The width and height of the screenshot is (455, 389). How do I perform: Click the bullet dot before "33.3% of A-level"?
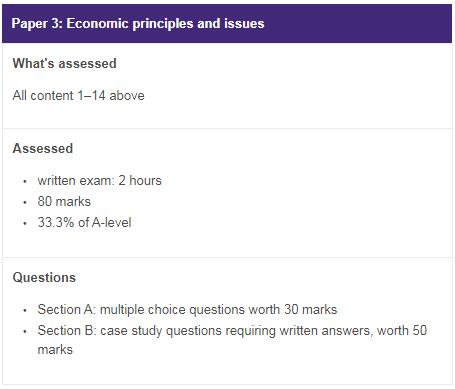25,223
